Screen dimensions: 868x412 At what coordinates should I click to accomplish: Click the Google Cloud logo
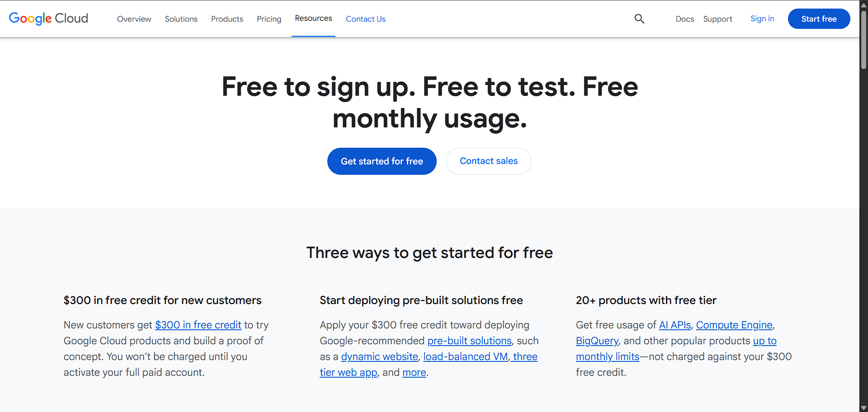click(48, 19)
